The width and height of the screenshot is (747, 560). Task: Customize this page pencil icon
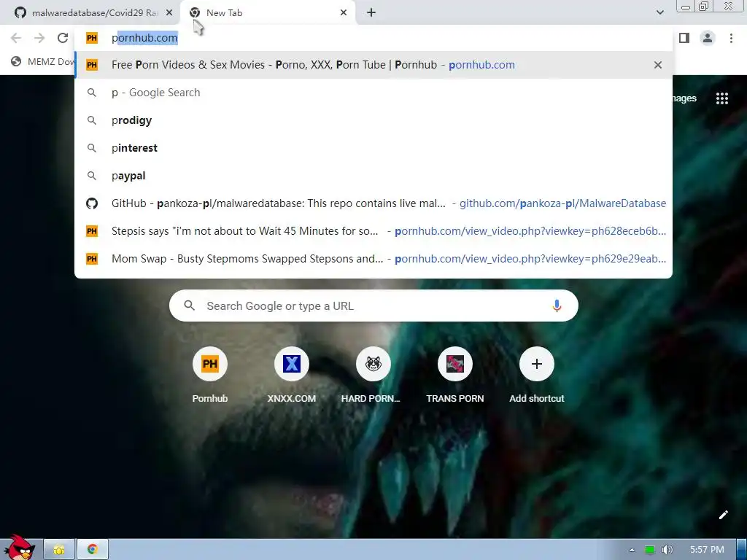(x=723, y=515)
